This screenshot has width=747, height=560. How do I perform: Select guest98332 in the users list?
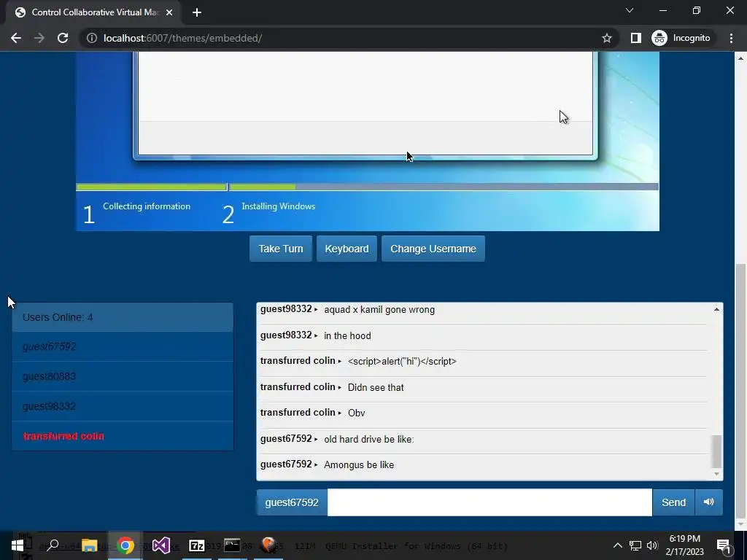(123, 406)
